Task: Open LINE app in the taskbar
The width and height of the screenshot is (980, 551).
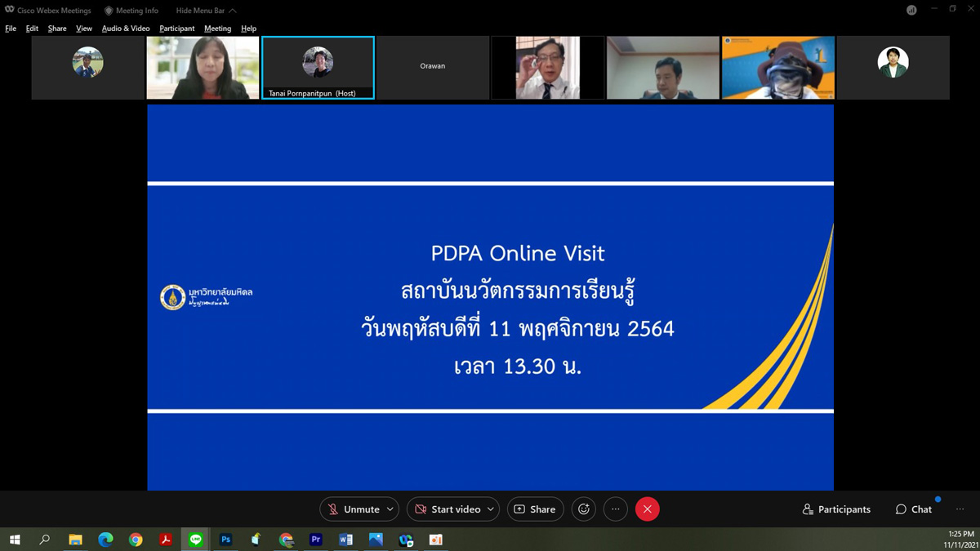Action: (x=196, y=540)
